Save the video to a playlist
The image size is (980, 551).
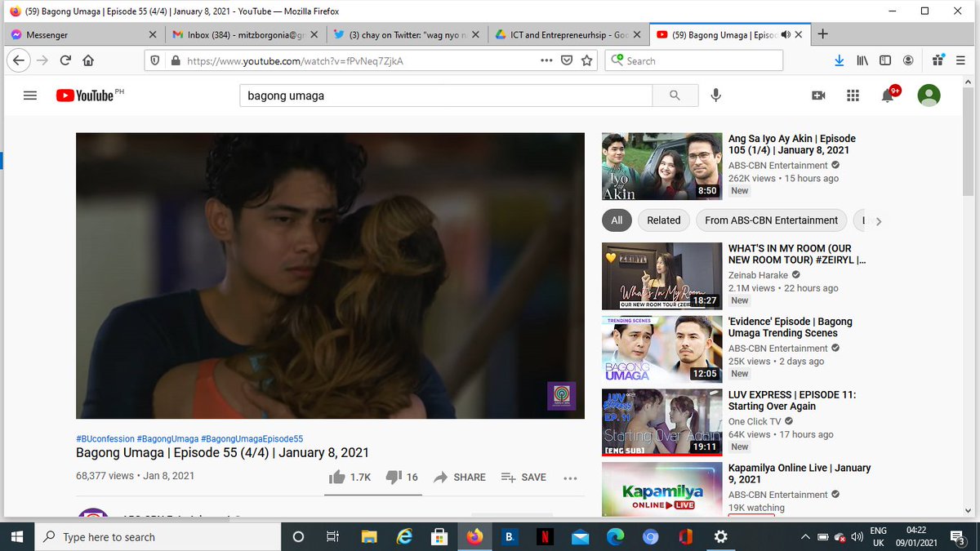click(x=523, y=477)
